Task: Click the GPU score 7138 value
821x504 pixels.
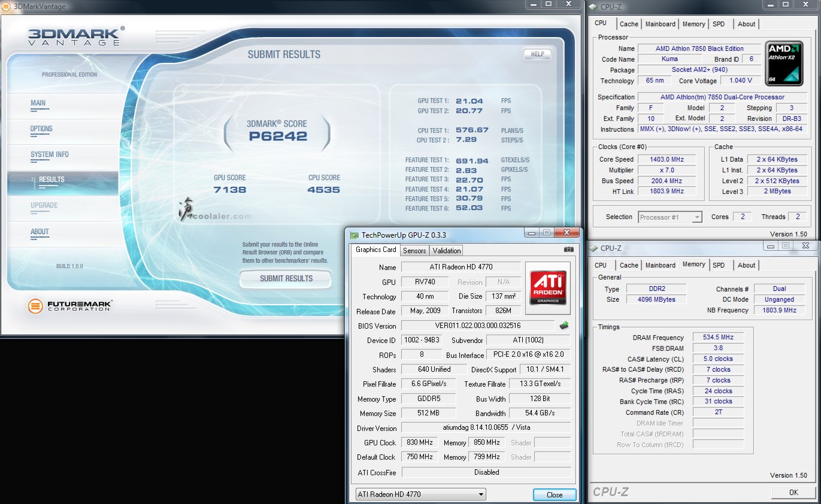Action: (230, 190)
